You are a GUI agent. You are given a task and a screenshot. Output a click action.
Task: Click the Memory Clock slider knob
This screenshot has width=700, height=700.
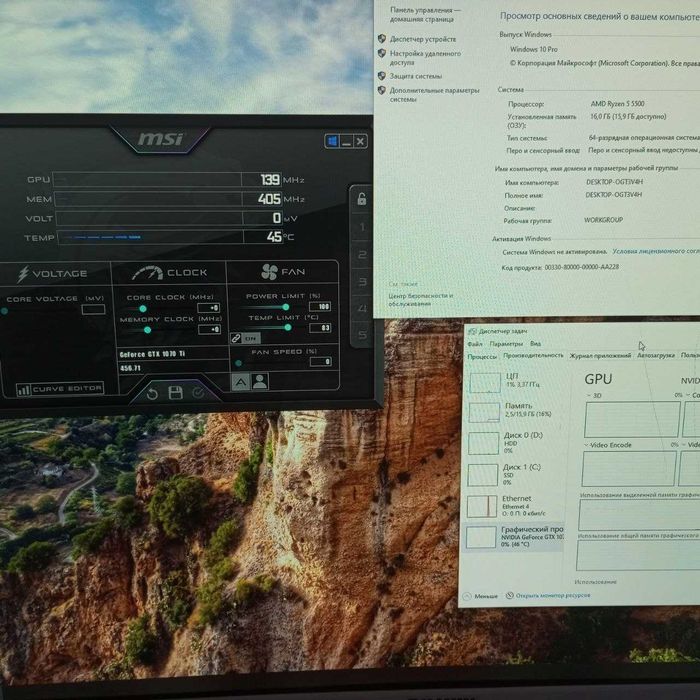click(x=147, y=330)
